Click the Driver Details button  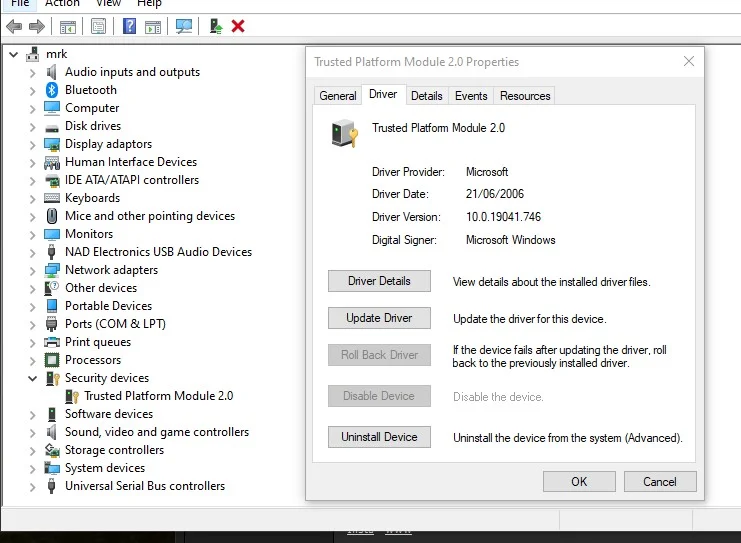click(379, 281)
